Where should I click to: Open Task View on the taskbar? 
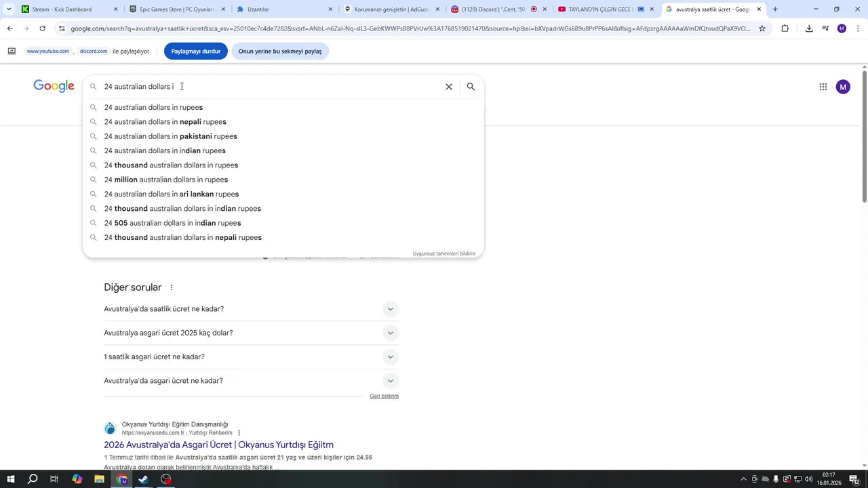click(x=54, y=479)
